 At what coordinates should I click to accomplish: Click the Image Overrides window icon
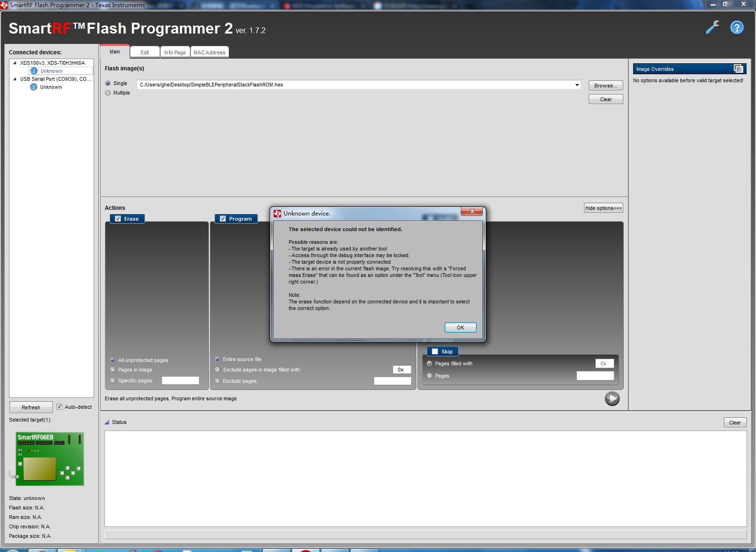738,69
